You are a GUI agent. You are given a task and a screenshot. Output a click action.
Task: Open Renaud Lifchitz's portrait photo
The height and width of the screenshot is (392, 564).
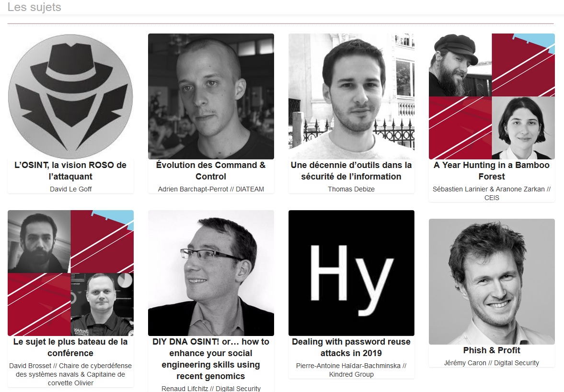(211, 273)
